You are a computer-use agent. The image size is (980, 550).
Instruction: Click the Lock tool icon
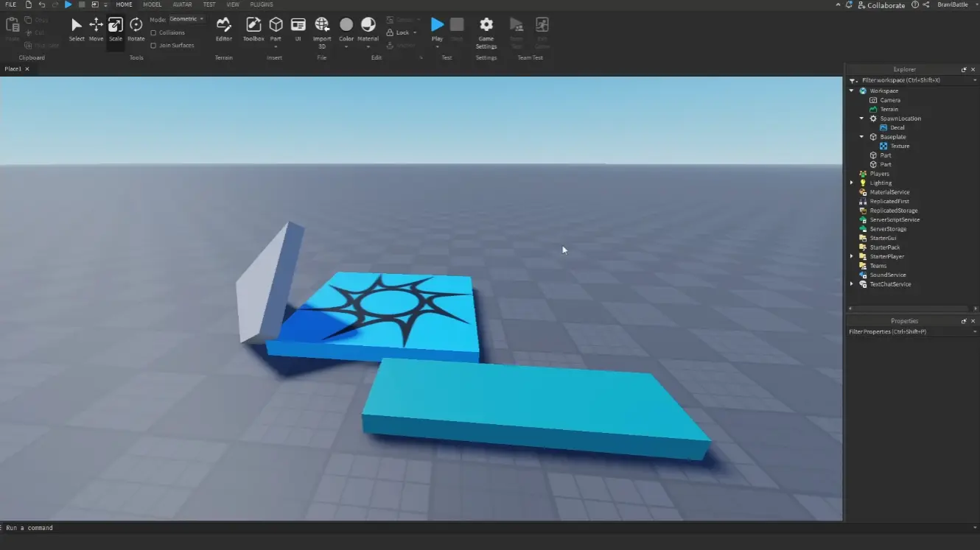[x=390, y=33]
